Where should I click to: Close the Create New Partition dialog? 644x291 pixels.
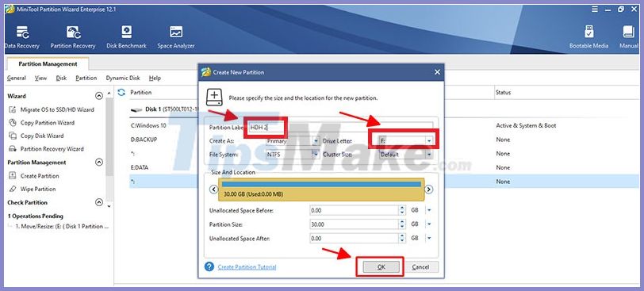click(437, 72)
